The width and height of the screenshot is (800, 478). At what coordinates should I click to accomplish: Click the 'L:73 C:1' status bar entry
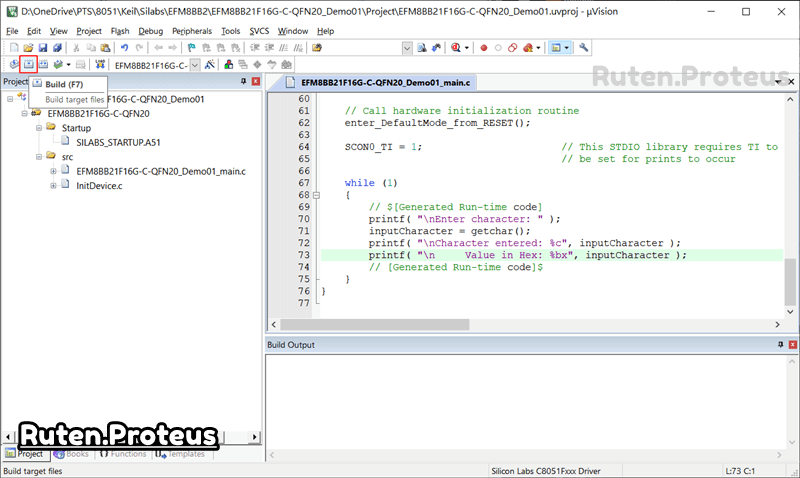[x=740, y=471]
